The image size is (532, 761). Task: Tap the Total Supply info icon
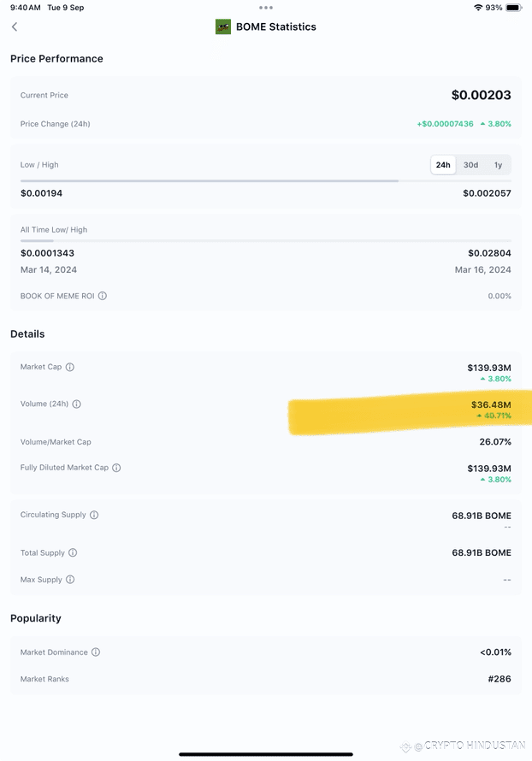(x=73, y=552)
